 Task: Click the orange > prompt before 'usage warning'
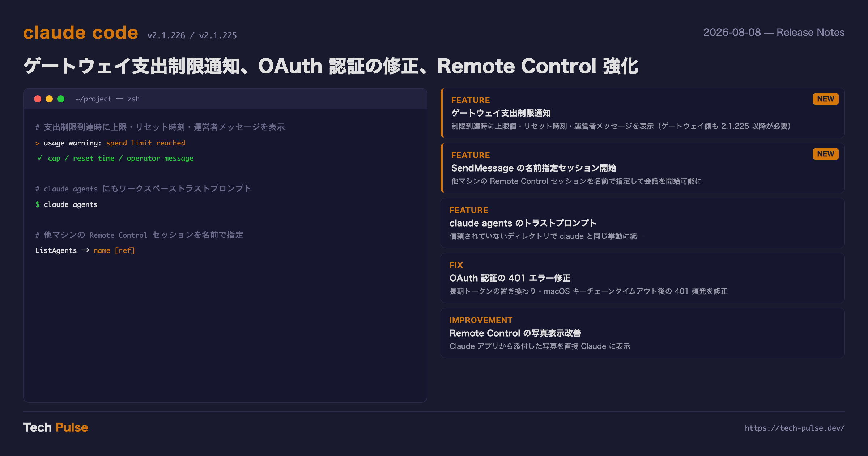pyautogui.click(x=37, y=143)
